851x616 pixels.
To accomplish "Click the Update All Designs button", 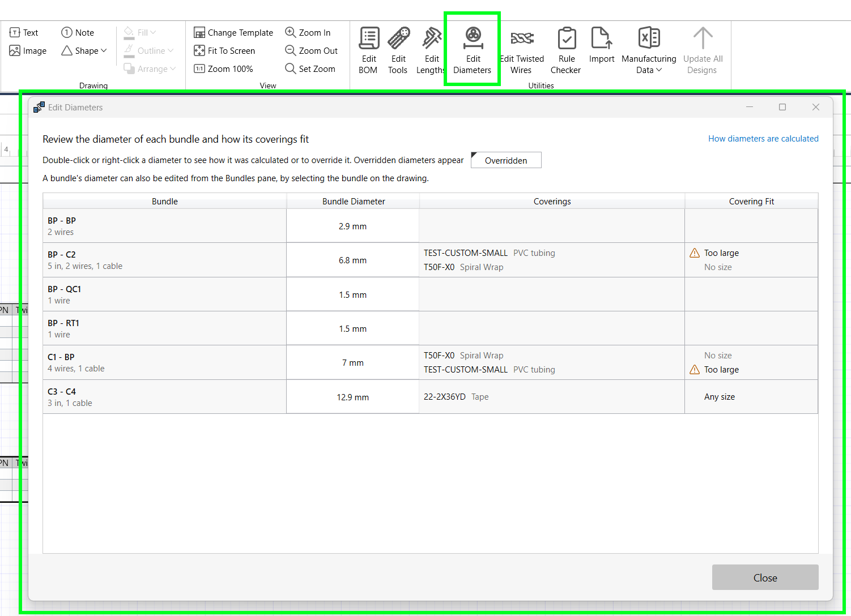I will (703, 50).
